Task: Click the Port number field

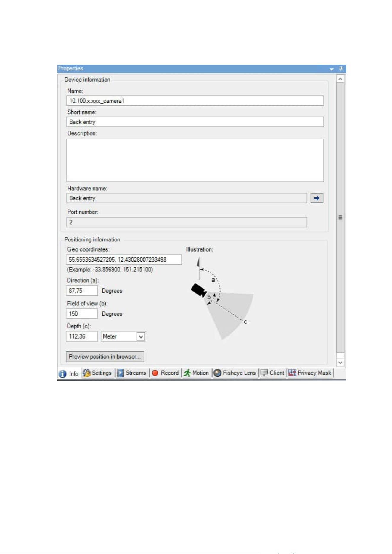Action: tap(187, 222)
